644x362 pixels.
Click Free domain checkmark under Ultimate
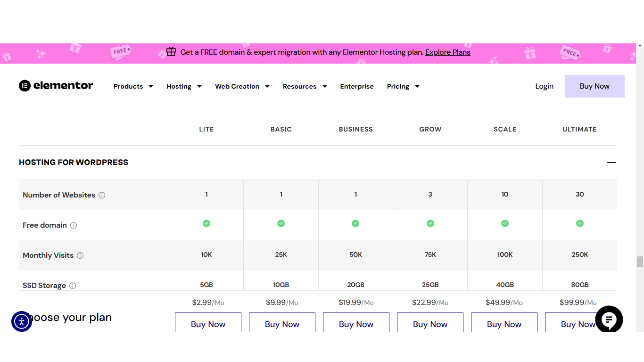click(580, 223)
